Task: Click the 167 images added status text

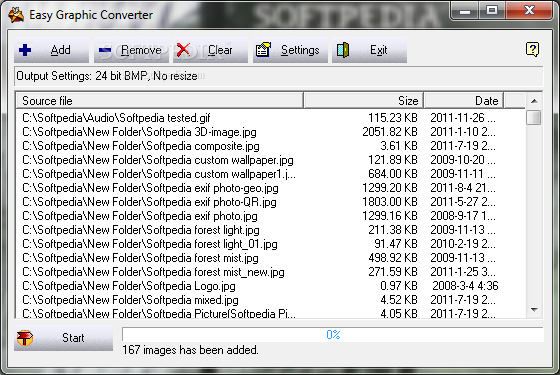Action: [x=190, y=350]
